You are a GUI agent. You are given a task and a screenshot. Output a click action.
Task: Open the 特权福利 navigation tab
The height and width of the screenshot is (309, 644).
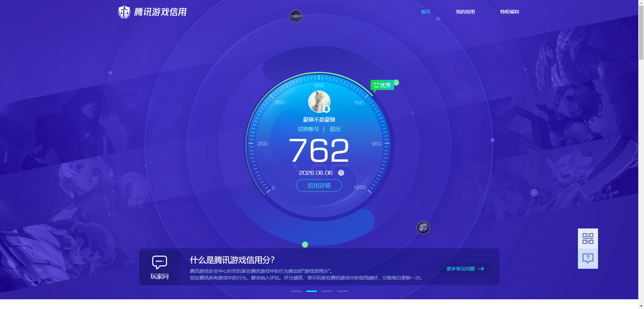coord(509,12)
